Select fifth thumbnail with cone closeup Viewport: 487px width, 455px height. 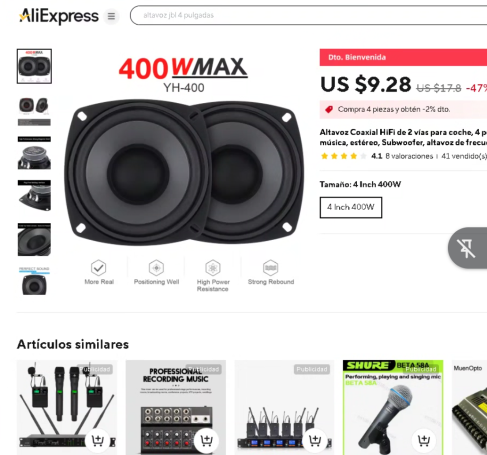[x=34, y=240]
